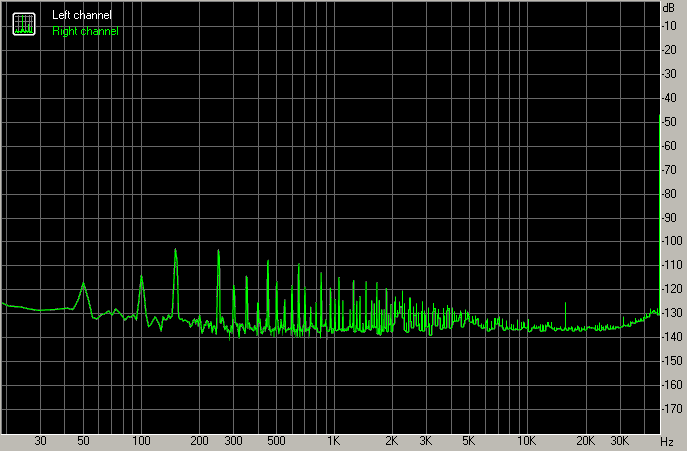Click the '100' Hz frequency label
This screenshot has width=687, height=451.
tap(141, 441)
